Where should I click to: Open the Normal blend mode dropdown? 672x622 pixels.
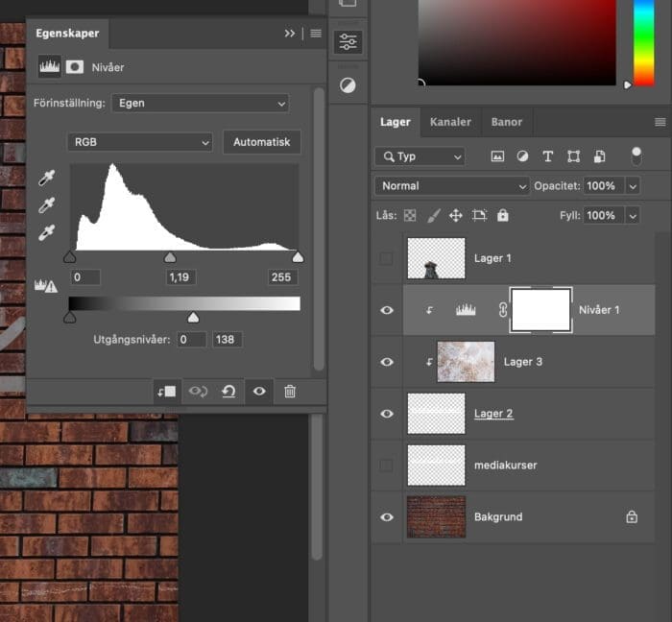coord(452,186)
